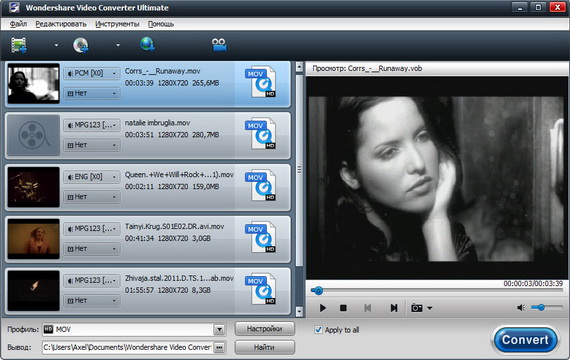The image size is (570, 360).
Task: Click MOV format icon for Queen video
Action: point(261,185)
